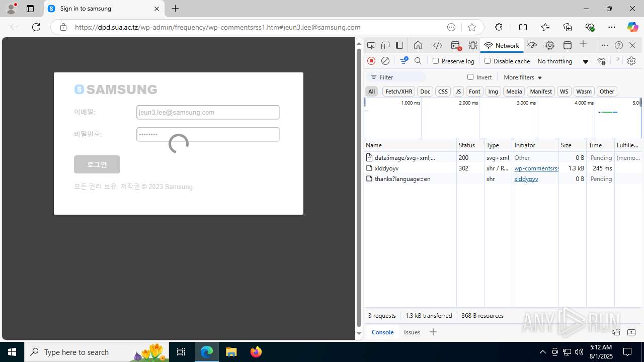Viewport: 644px width, 362px height.
Task: Click the Copilot icon in Edge toolbar
Action: click(x=632, y=27)
